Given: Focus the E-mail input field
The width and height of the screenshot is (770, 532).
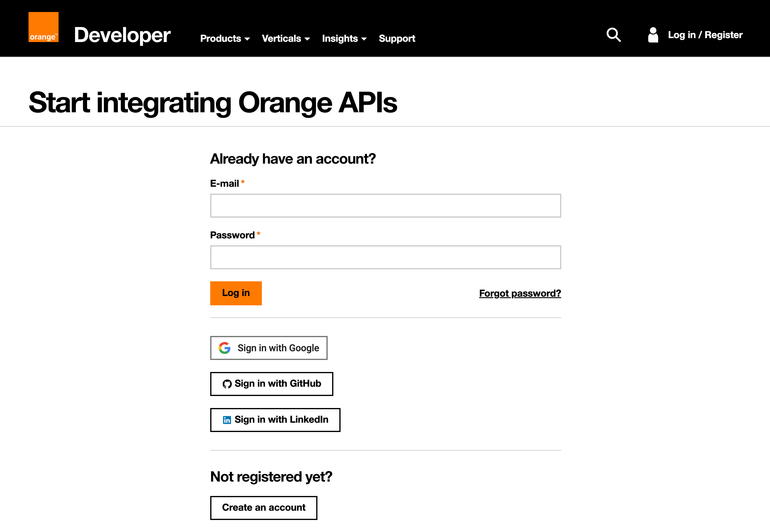Looking at the screenshot, I should coord(385,206).
